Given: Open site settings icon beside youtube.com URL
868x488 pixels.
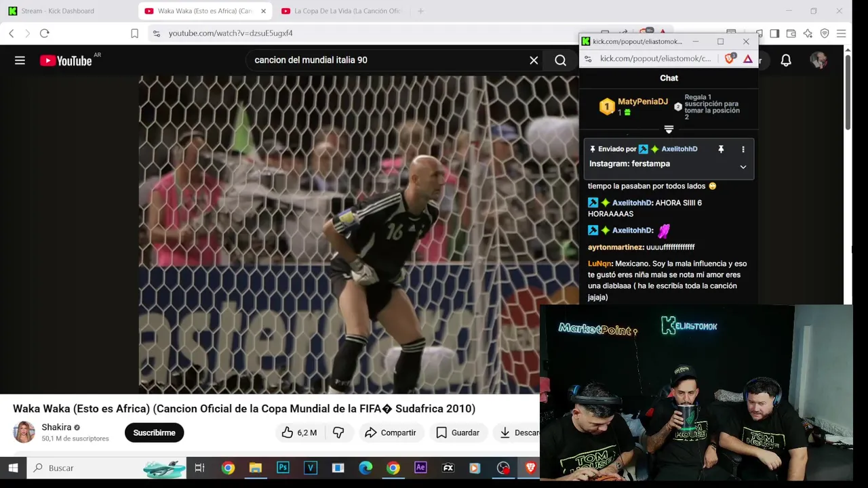Looking at the screenshot, I should 157,33.
